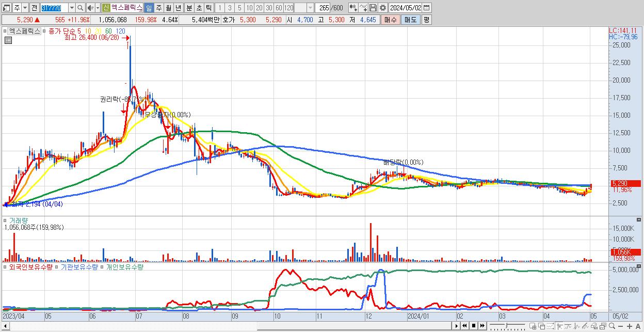The height and width of the screenshot is (332, 644).
Task: Select the 120 interval button
Action: coord(289,8)
